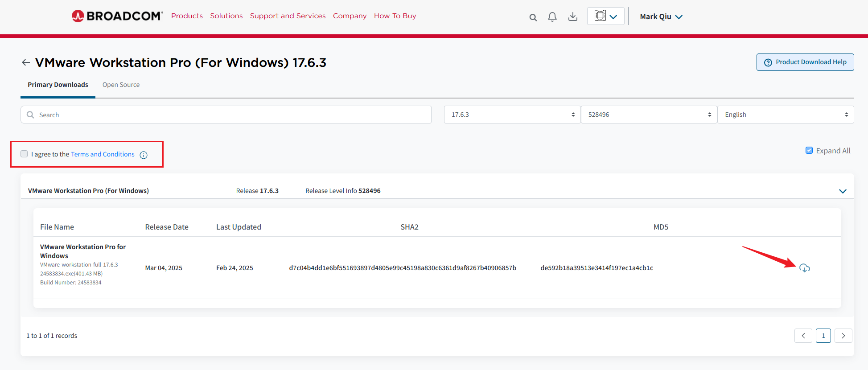Screen dimensions: 868x370
Task: Click the Last Updated column header
Action: (239, 227)
